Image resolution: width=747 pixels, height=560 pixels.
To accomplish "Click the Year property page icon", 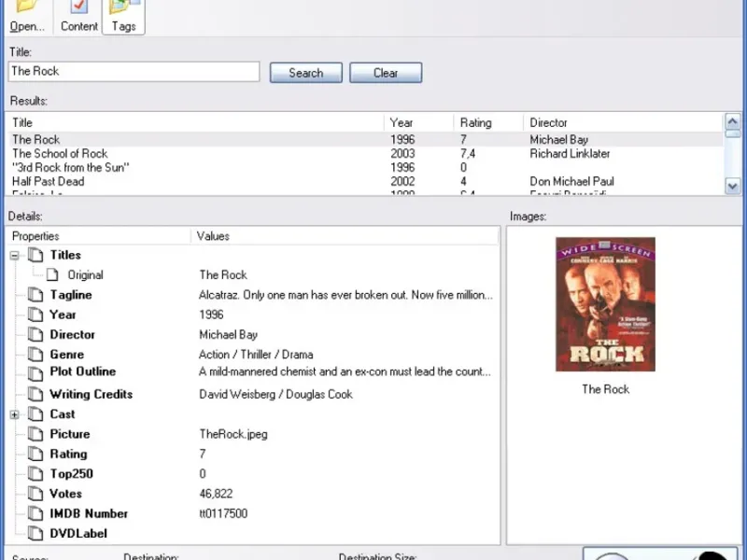I will (35, 315).
